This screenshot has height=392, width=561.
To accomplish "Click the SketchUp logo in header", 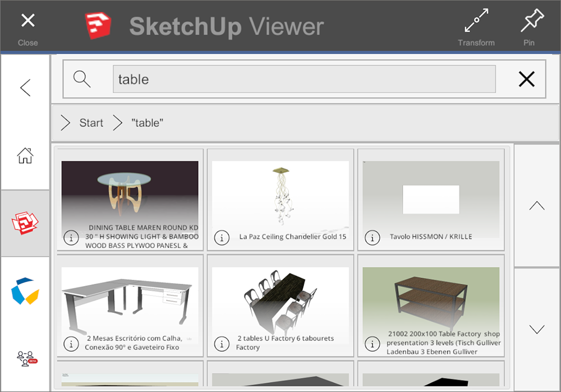I will pos(98,26).
